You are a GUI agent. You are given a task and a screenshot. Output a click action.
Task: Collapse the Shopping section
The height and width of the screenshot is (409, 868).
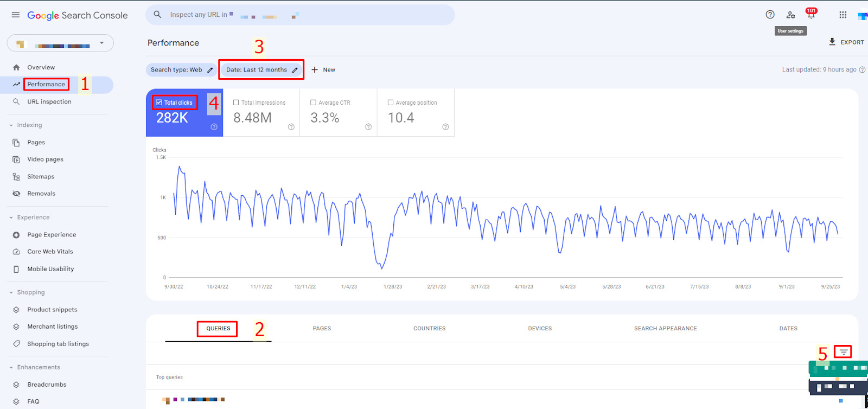coord(11,292)
